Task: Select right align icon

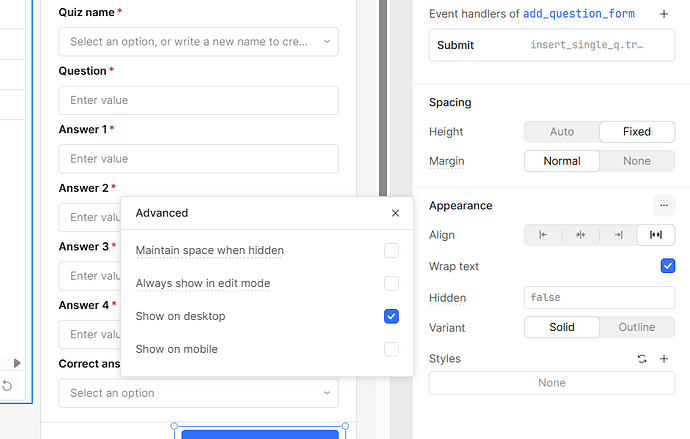Action: 618,235
